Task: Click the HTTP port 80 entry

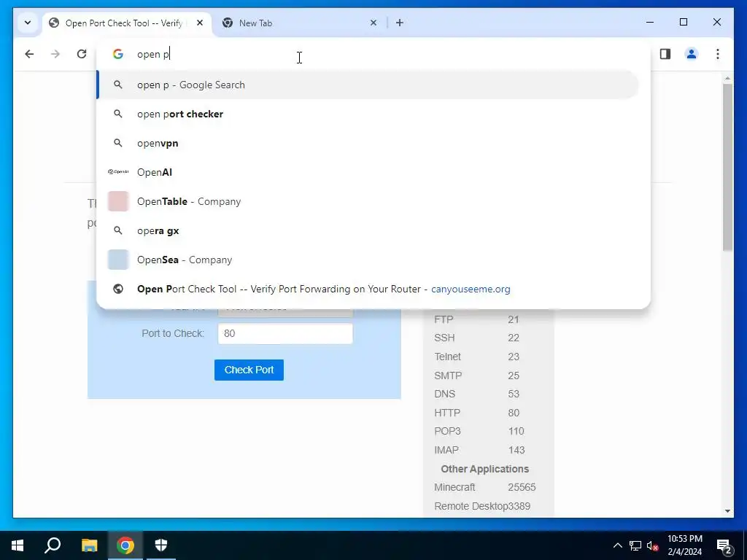Action: pos(476,413)
